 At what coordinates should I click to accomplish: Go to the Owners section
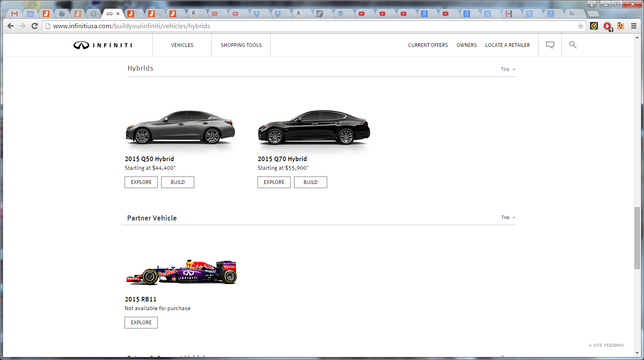[x=467, y=45]
